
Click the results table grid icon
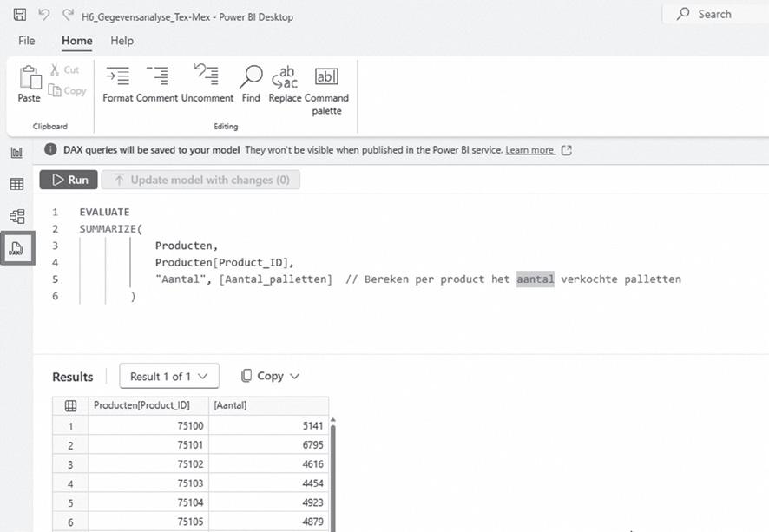(x=70, y=405)
